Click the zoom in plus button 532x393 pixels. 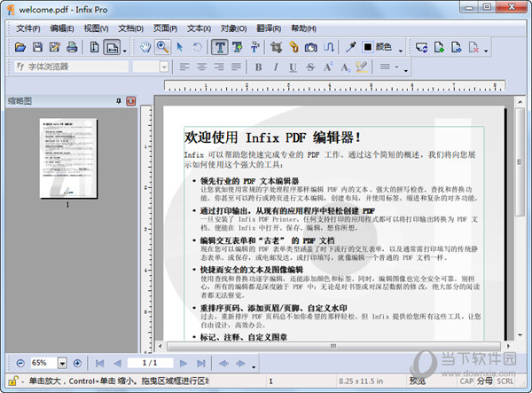pos(77,363)
